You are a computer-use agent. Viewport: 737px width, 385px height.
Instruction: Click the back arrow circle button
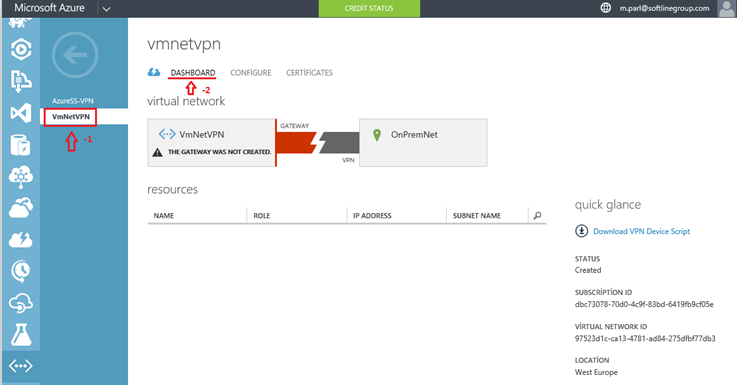click(x=75, y=55)
